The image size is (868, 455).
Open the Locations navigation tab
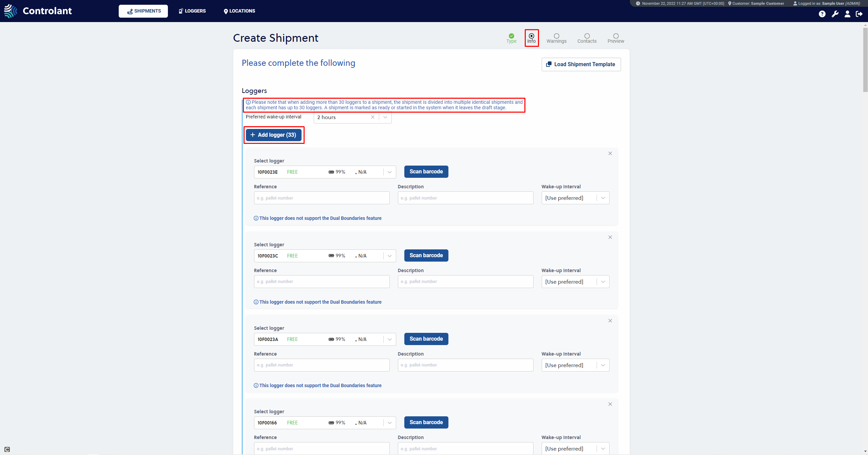(x=239, y=11)
